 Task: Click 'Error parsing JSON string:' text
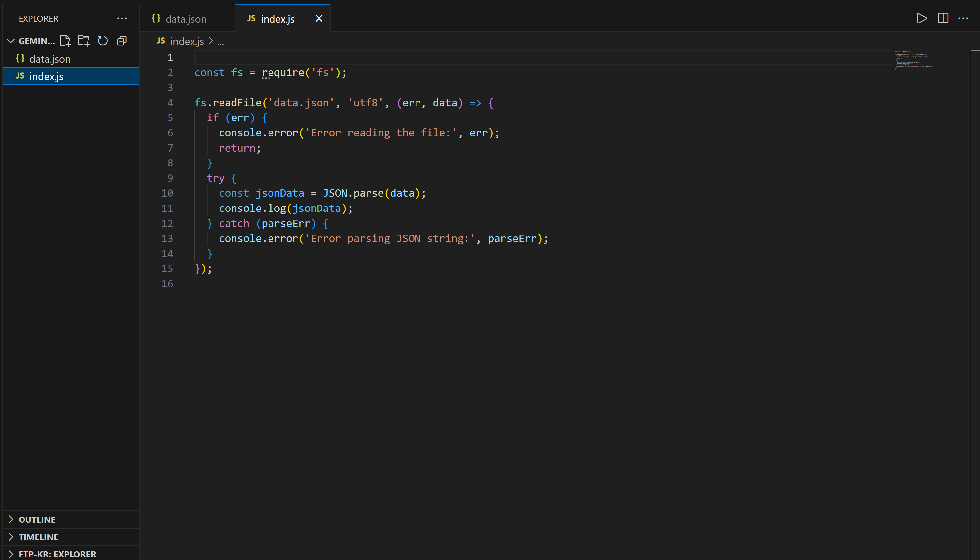tap(390, 238)
